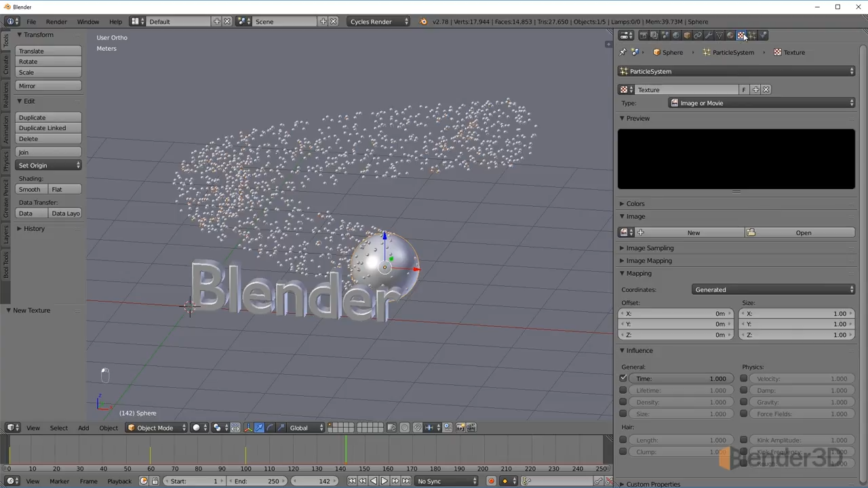This screenshot has height=488, width=868.
Task: Enable the Gravity physics checkbox
Action: (x=744, y=402)
